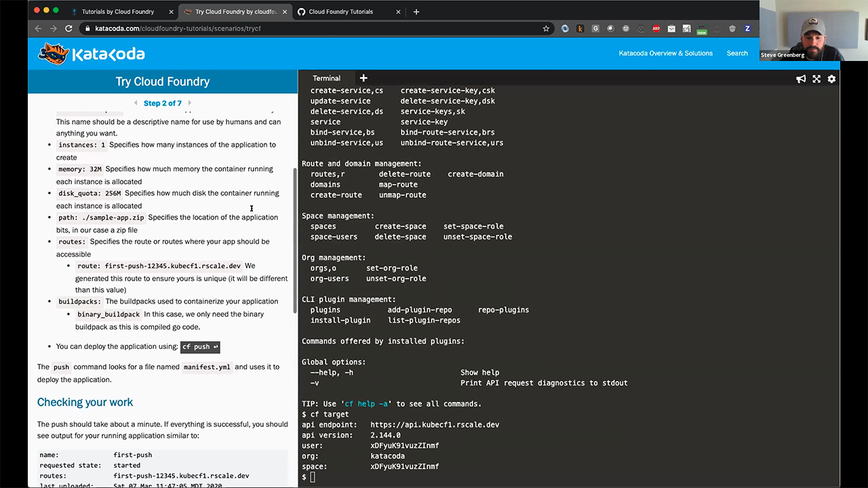The width and height of the screenshot is (868, 488).
Task: Click the 'Checking your work' heading
Action: [x=85, y=402]
